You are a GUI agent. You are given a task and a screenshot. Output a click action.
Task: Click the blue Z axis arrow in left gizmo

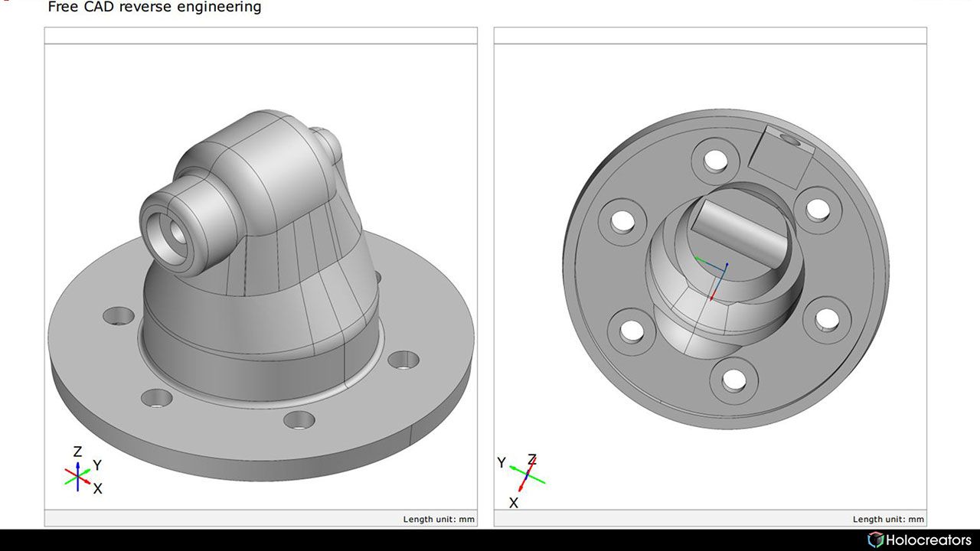(x=77, y=465)
